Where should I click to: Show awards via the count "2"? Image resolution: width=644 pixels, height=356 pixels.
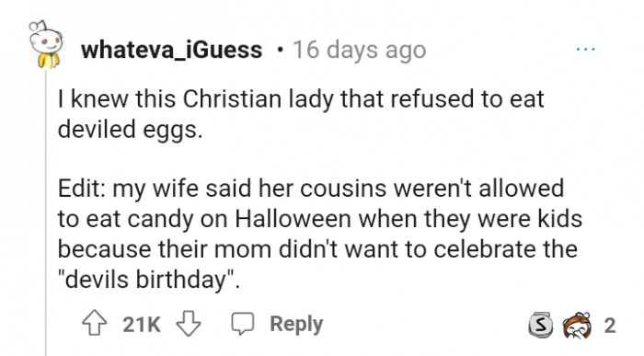(x=609, y=326)
